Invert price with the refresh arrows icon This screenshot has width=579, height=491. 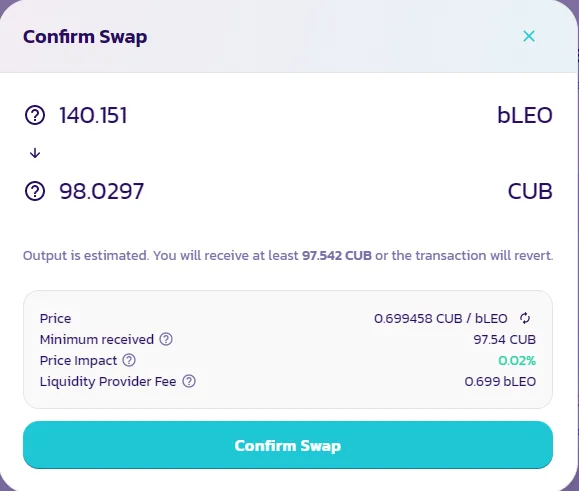(x=525, y=318)
